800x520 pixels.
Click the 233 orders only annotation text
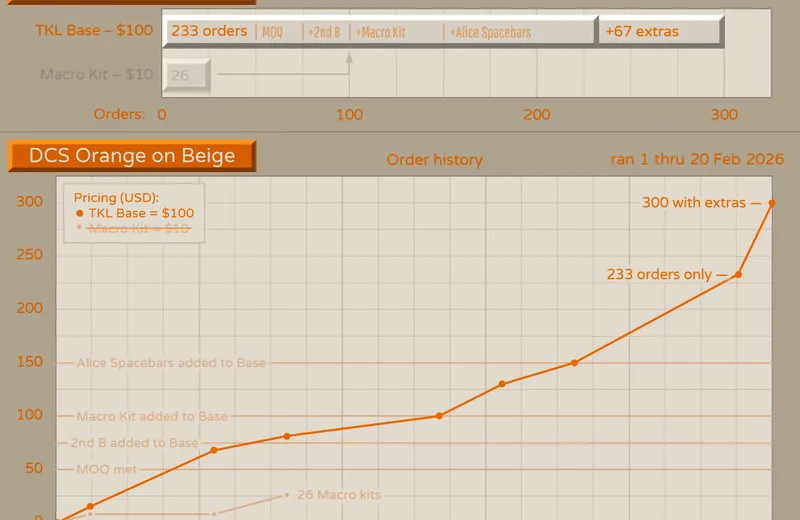[x=659, y=275]
